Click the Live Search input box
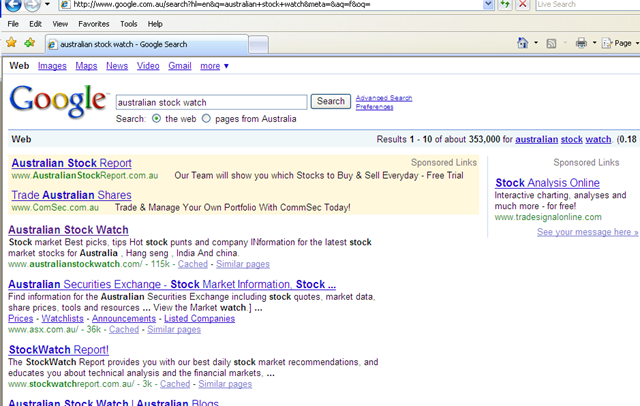The width and height of the screenshot is (640, 406). (x=587, y=4)
